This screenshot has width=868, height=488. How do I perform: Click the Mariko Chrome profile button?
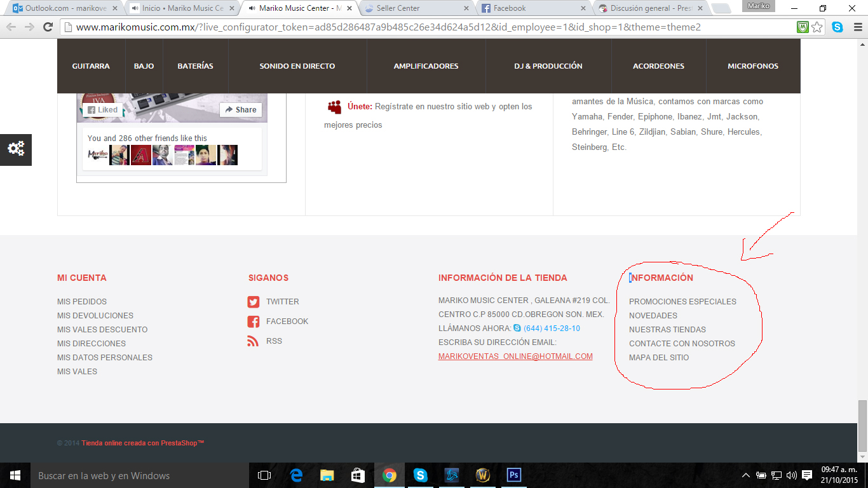[x=759, y=6]
